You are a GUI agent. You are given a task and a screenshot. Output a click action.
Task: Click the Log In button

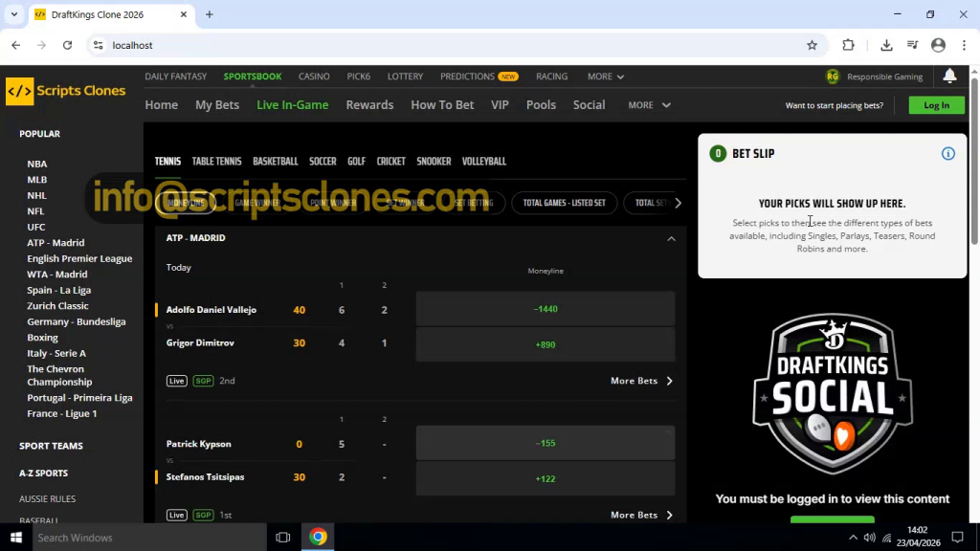936,105
